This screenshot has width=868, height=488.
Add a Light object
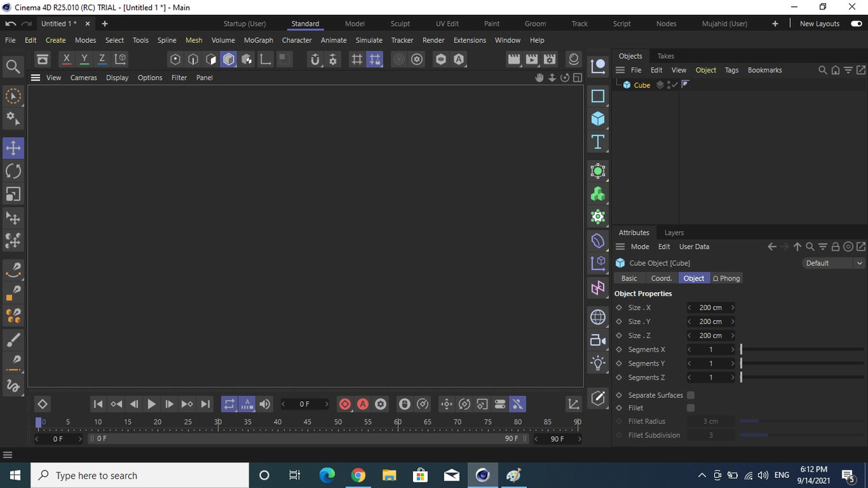[597, 363]
